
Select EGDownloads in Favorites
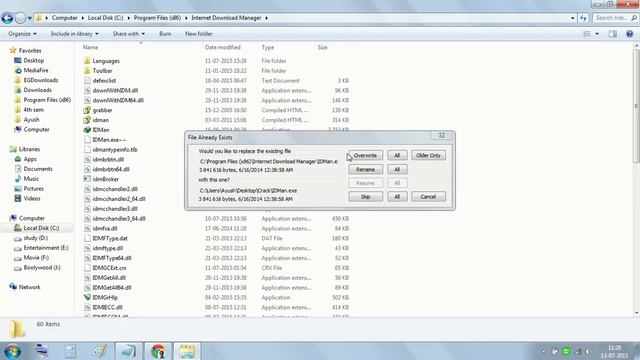(x=40, y=80)
